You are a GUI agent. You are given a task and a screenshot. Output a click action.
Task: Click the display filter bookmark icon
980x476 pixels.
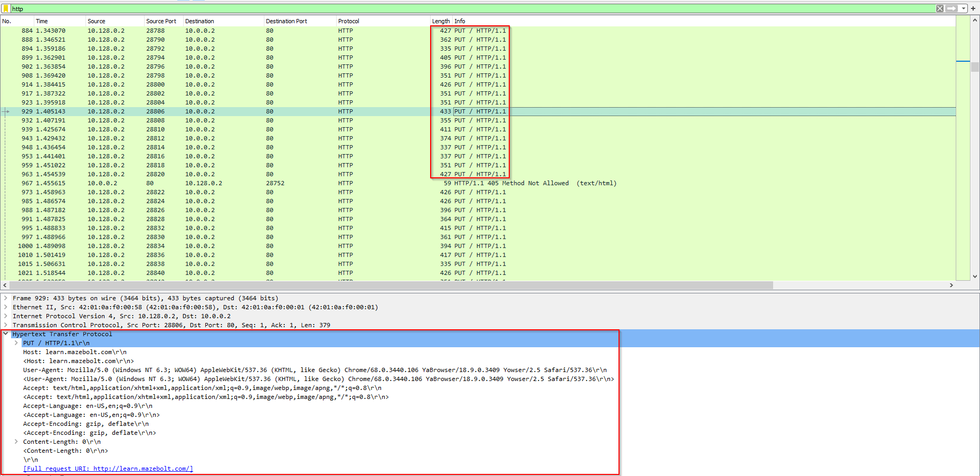tap(6, 8)
